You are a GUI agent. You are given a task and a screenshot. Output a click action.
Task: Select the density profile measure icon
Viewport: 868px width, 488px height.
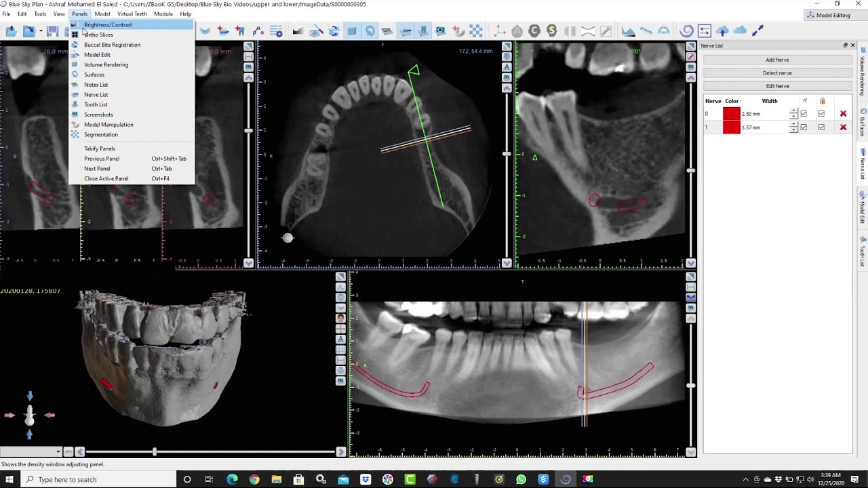tap(628, 30)
